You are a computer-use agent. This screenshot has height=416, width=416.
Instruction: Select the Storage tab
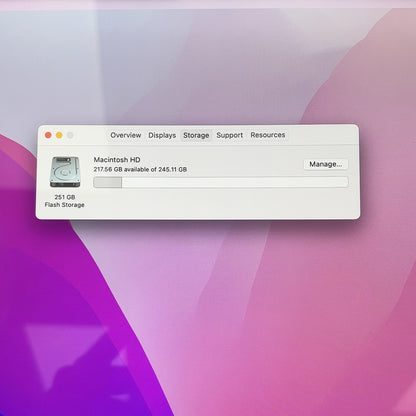pos(196,135)
